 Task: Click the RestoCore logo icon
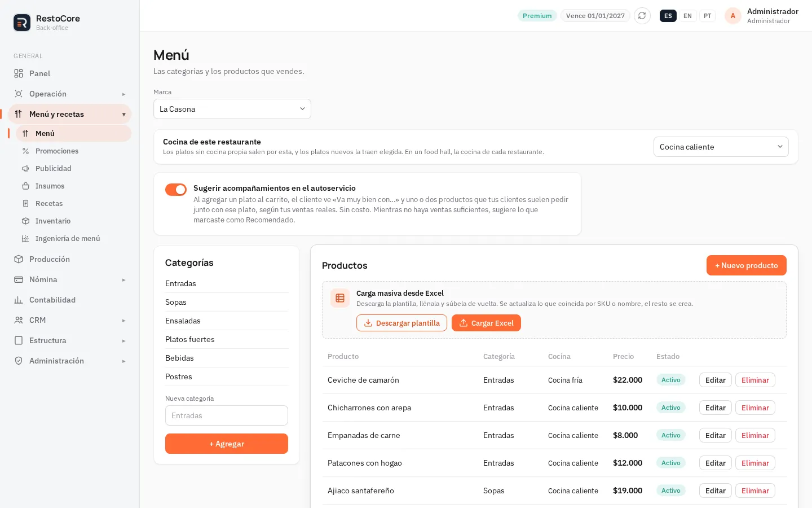[x=22, y=23]
